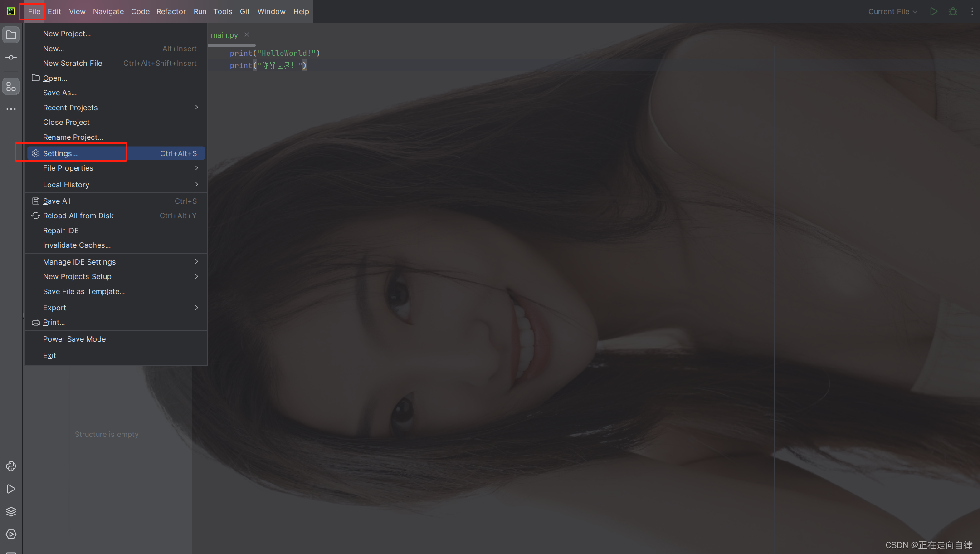Open the Run tool window icon
The width and height of the screenshot is (980, 554).
pyautogui.click(x=11, y=489)
